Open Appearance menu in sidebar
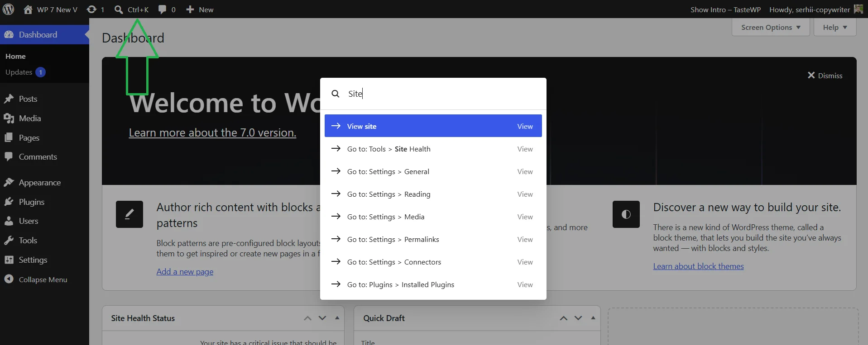 tap(44, 183)
